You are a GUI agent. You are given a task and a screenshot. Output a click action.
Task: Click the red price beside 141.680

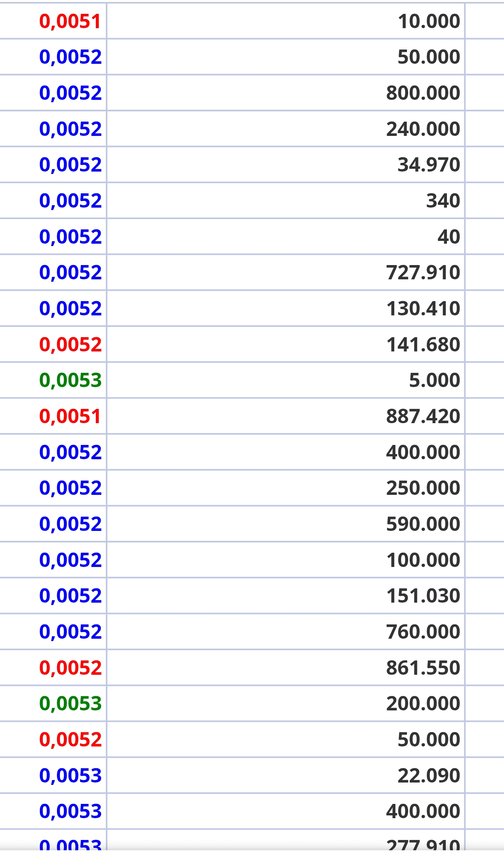[71, 344]
